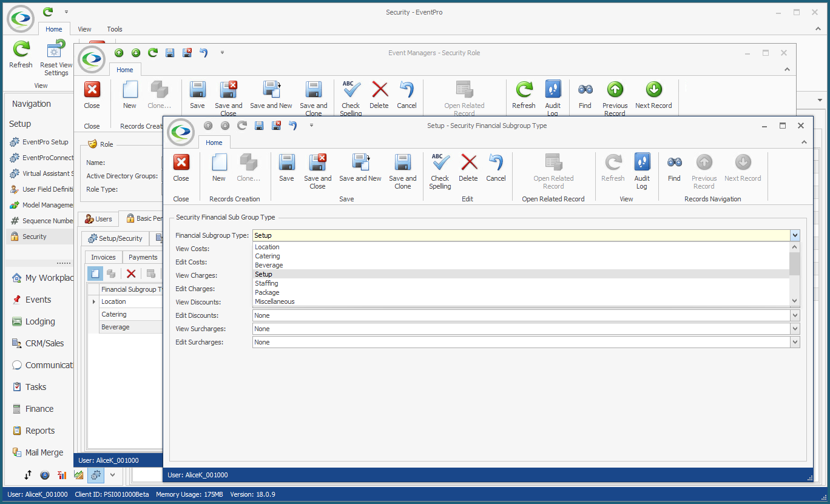The width and height of the screenshot is (830, 504).
Task: Click scroll down arrow of subgroup dropdown list
Action: [x=795, y=301]
